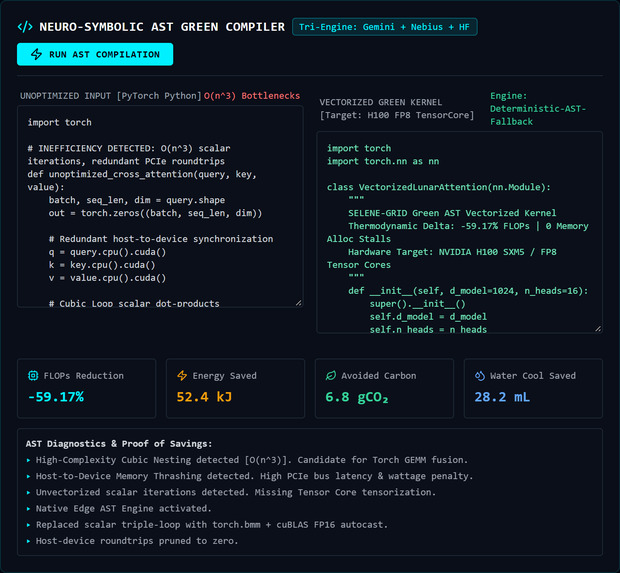Image resolution: width=620 pixels, height=573 pixels.
Task: Click the code brackets logo icon
Action: (25, 27)
